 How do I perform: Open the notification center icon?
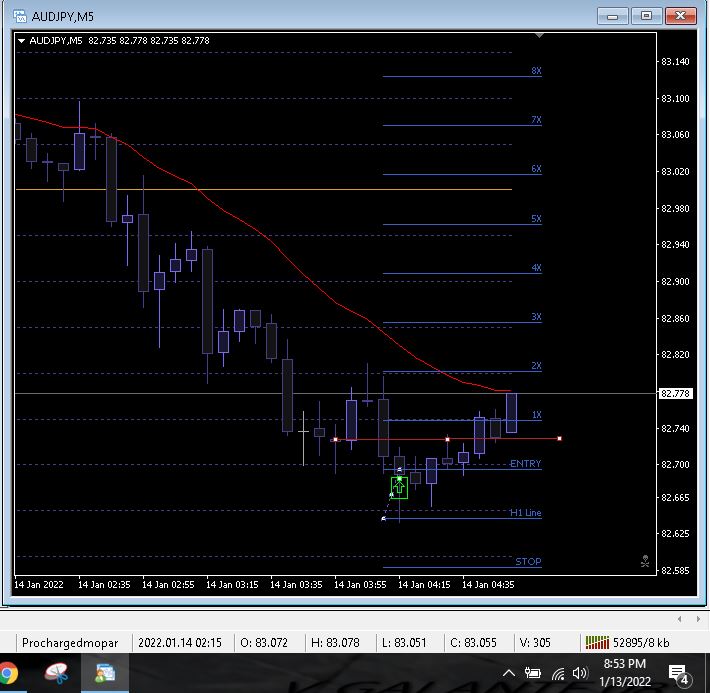[x=679, y=674]
